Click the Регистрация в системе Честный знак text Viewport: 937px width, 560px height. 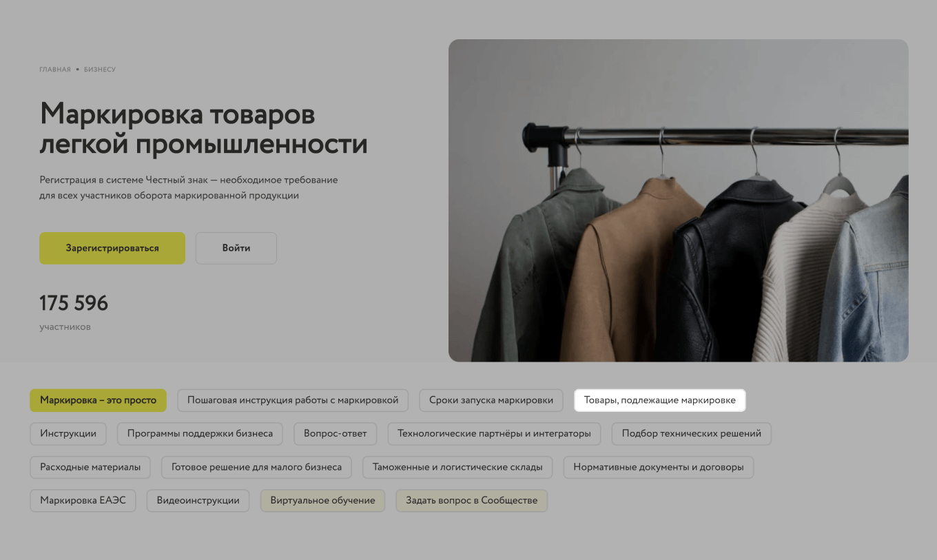point(189,187)
